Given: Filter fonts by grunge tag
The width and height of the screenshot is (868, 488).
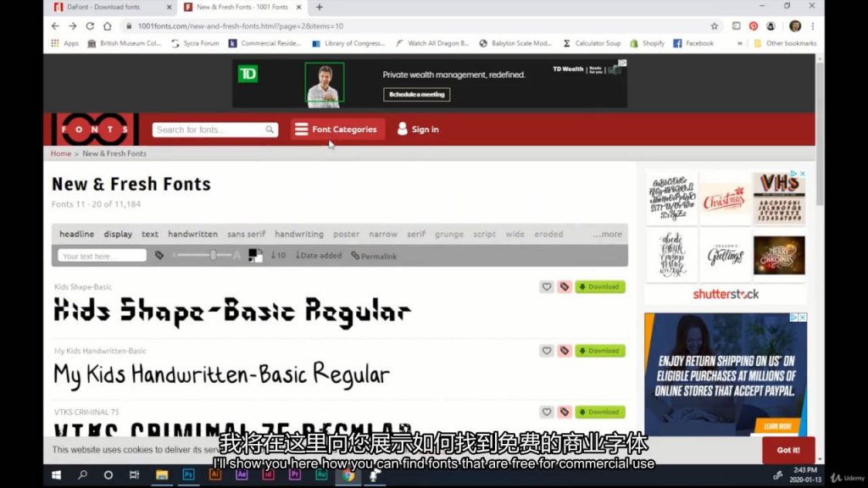Looking at the screenshot, I should pos(449,234).
